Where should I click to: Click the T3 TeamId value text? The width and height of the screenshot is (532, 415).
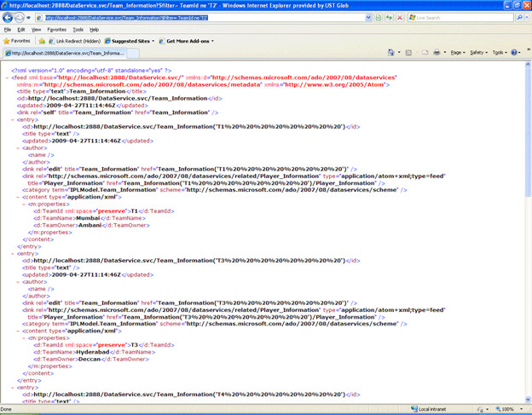click(x=135, y=345)
